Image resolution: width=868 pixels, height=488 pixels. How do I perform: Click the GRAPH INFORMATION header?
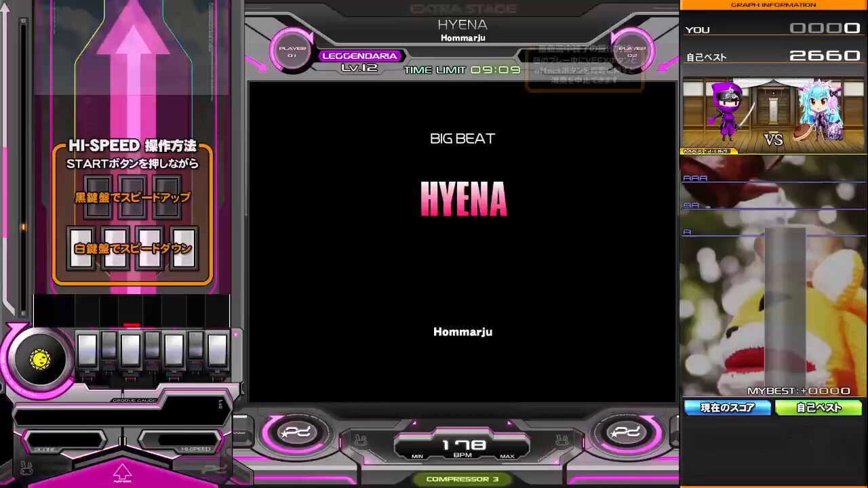pos(773,5)
